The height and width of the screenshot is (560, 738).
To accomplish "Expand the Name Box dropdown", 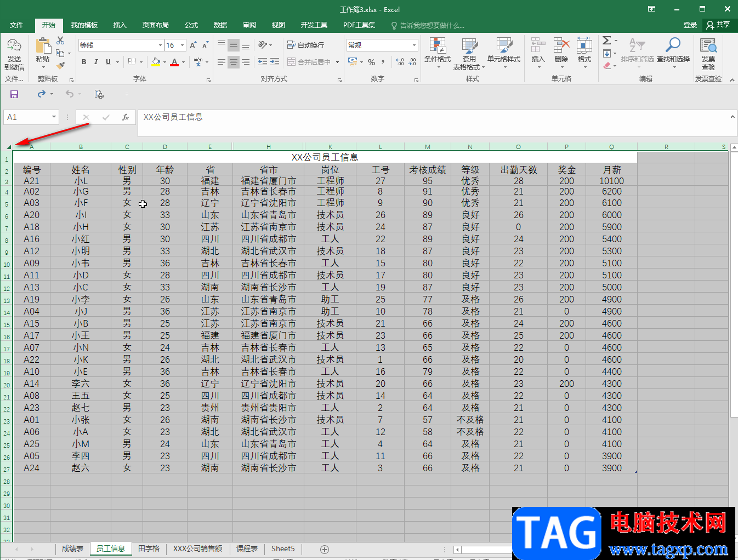I will [54, 117].
